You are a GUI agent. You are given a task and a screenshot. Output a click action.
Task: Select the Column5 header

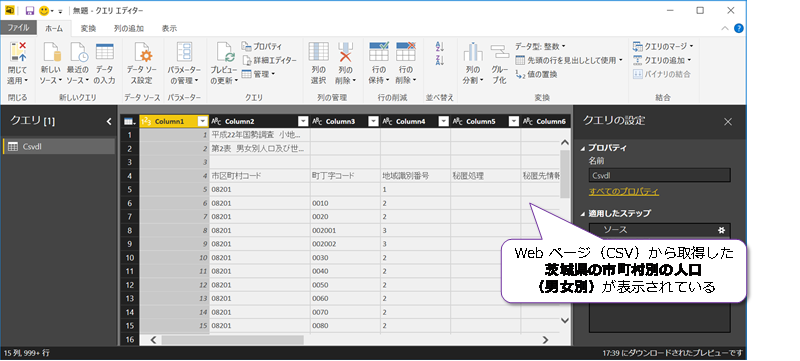tap(485, 121)
